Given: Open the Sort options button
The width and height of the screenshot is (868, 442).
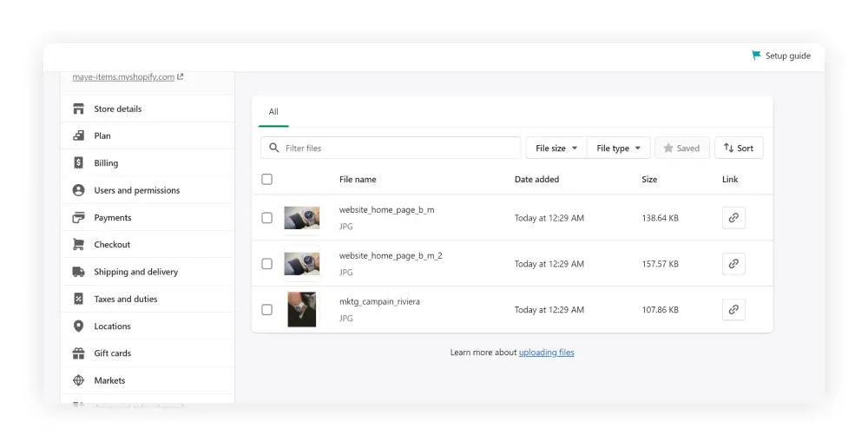Looking at the screenshot, I should pyautogui.click(x=739, y=148).
